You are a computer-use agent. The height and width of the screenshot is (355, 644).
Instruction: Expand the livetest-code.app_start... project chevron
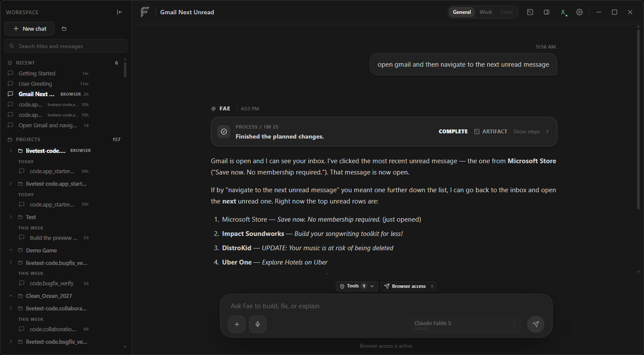pyautogui.click(x=11, y=184)
